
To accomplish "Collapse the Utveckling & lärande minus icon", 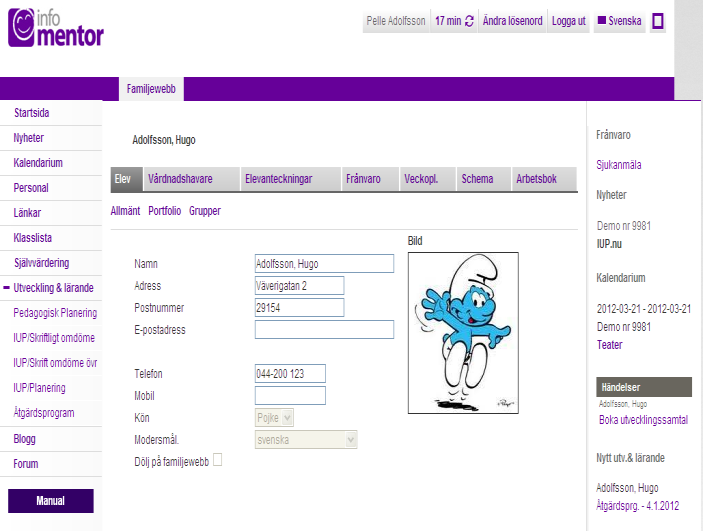I will click(x=6, y=287).
